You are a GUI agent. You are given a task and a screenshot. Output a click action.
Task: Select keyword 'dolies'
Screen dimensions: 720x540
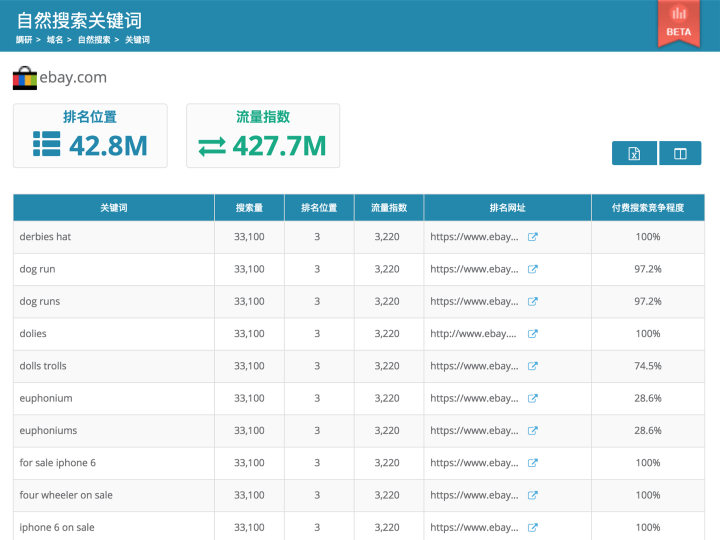[33, 334]
